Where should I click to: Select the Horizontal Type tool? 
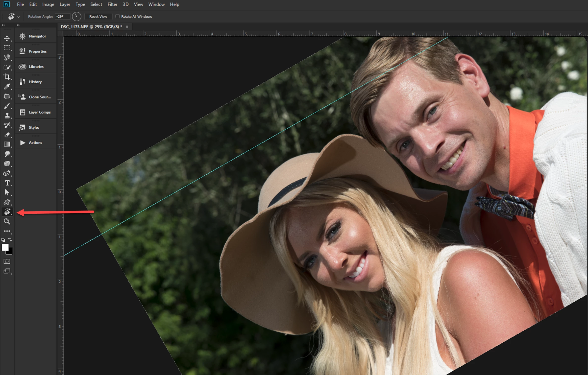(7, 183)
